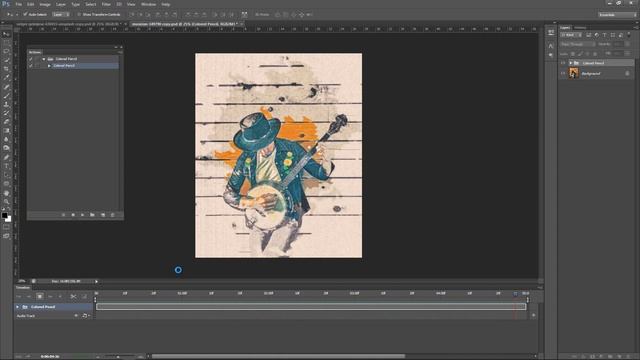
Task: Toggle the pixel layer filter in Layers panel
Action: tap(589, 35)
